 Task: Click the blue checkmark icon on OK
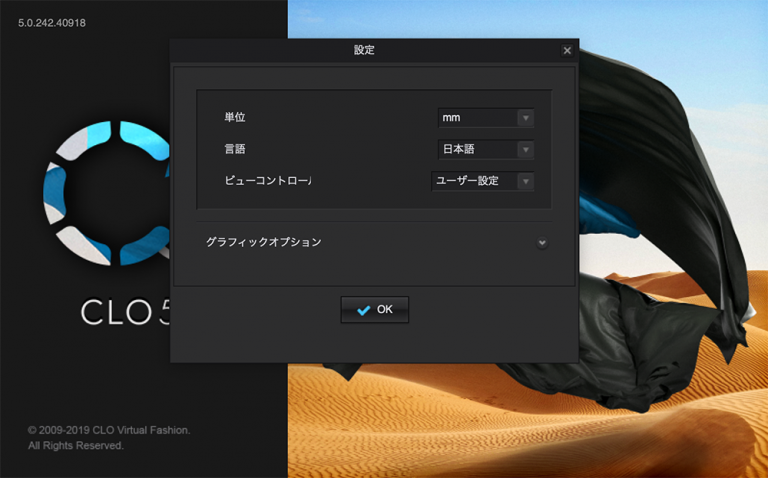pos(363,310)
